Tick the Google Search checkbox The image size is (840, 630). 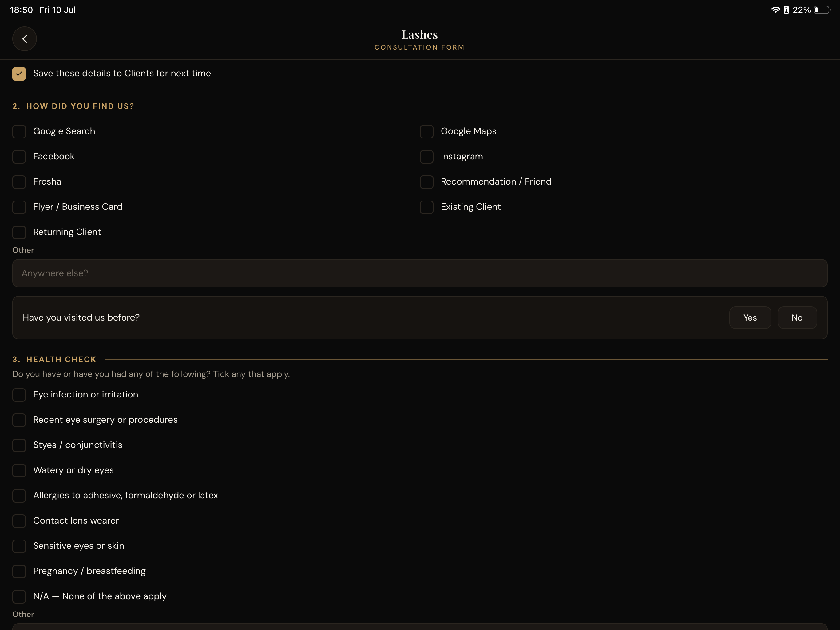click(x=19, y=131)
